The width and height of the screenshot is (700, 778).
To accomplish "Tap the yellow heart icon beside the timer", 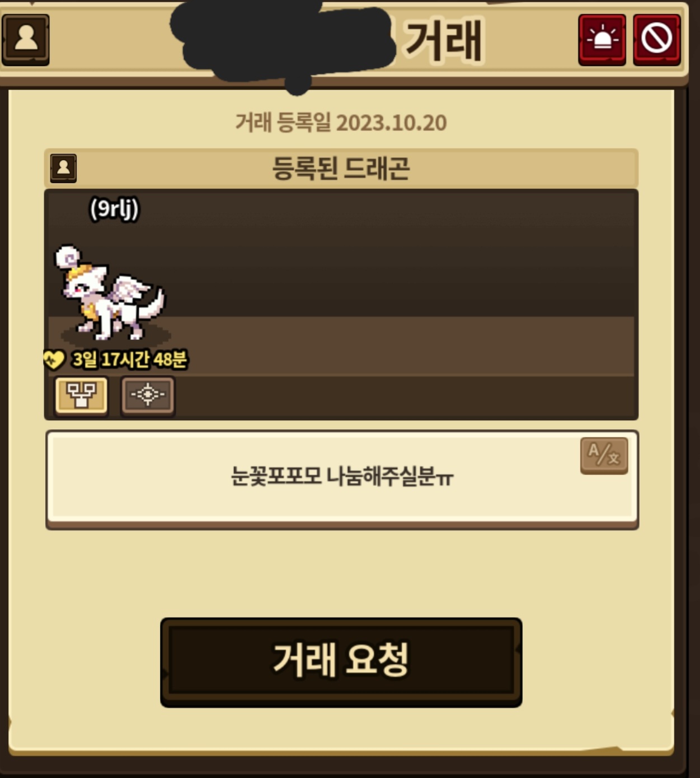I will [54, 359].
